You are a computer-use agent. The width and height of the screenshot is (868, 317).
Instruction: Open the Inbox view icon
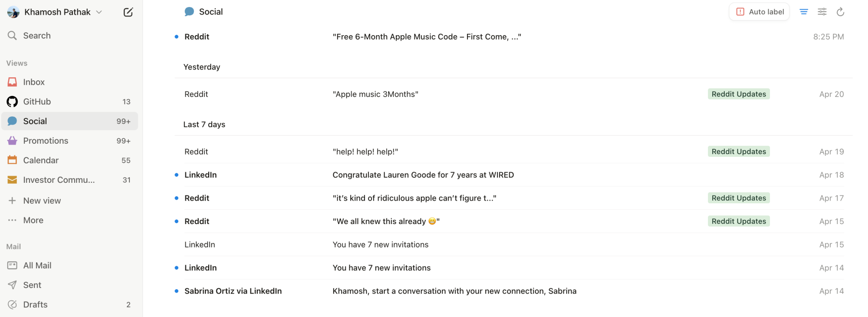[x=13, y=82]
